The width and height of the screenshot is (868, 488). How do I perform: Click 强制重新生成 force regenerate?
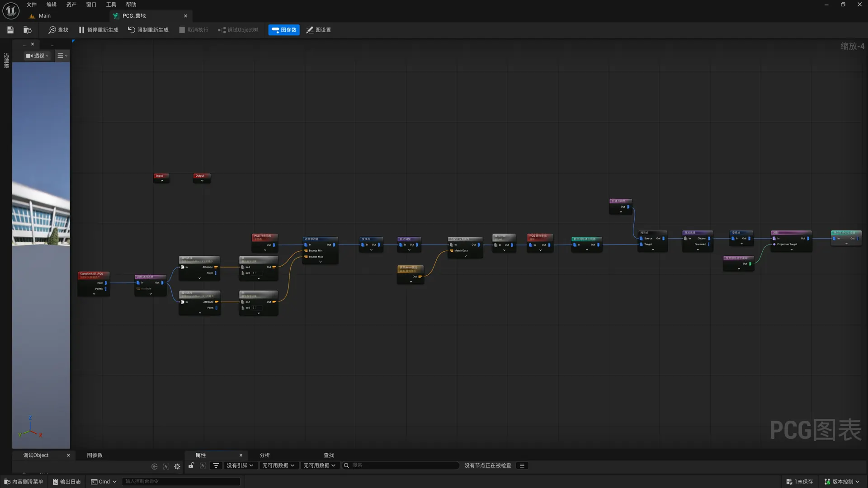[148, 30]
